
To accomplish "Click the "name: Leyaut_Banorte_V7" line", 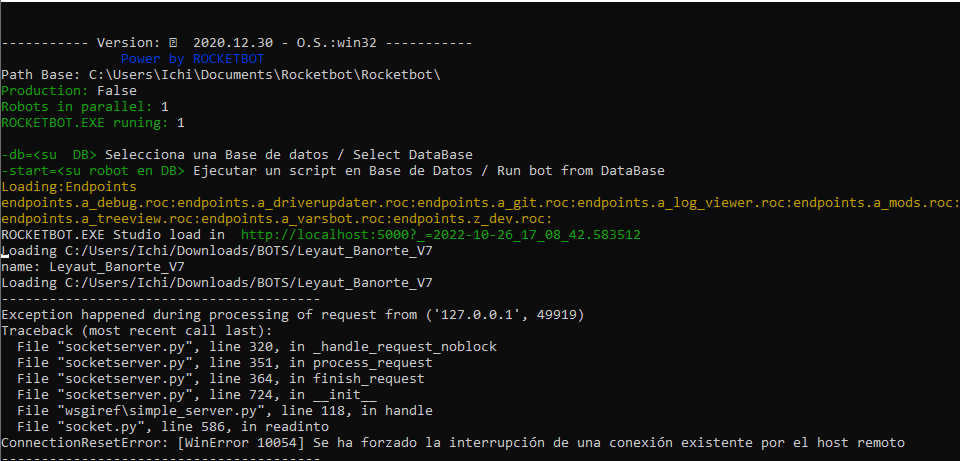I will (x=92, y=267).
